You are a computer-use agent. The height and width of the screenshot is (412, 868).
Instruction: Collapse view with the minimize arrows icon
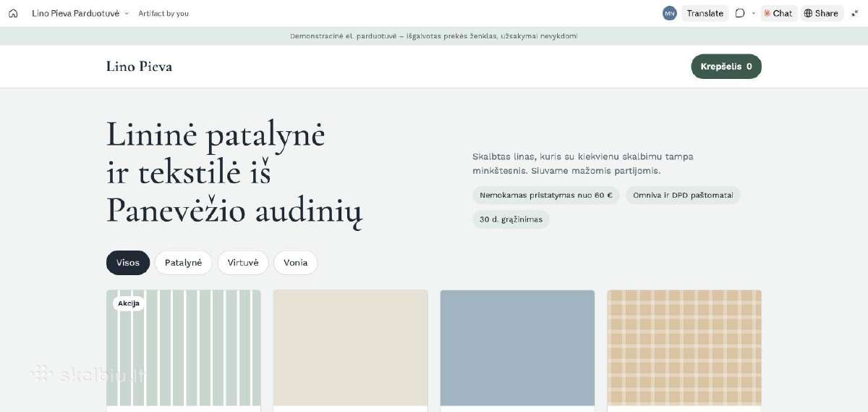pyautogui.click(x=854, y=13)
